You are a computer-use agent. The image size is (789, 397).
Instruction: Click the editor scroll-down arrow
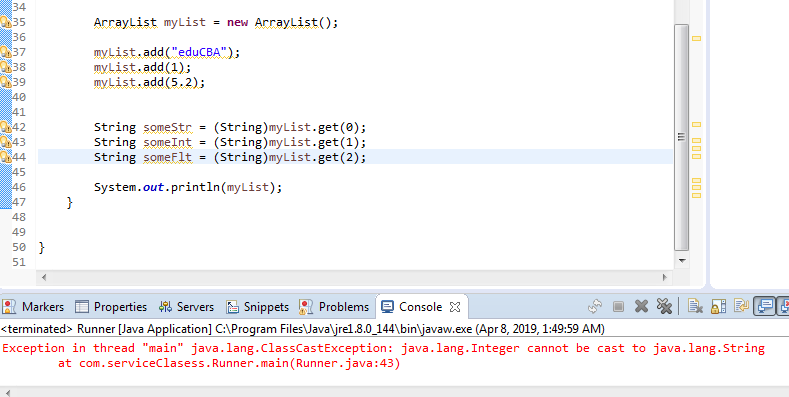pos(682,261)
